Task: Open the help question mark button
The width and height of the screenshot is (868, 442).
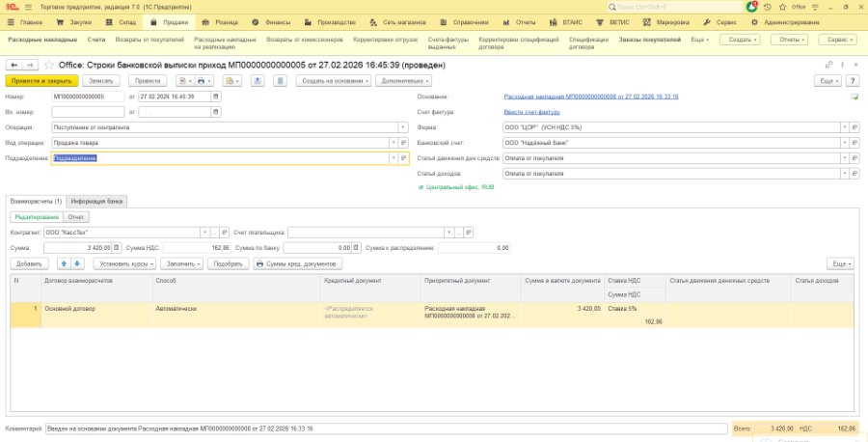Action: click(x=854, y=81)
